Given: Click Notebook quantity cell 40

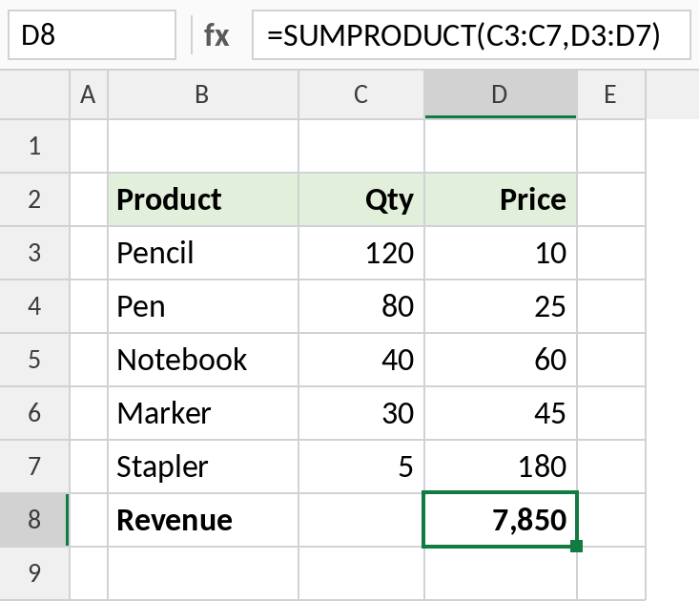Looking at the screenshot, I should pos(361,360).
